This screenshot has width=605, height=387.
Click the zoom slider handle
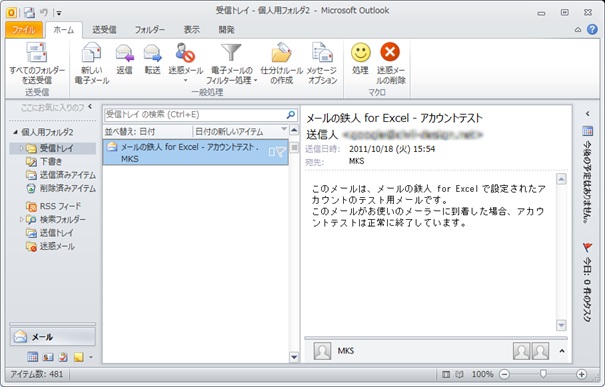point(543,374)
